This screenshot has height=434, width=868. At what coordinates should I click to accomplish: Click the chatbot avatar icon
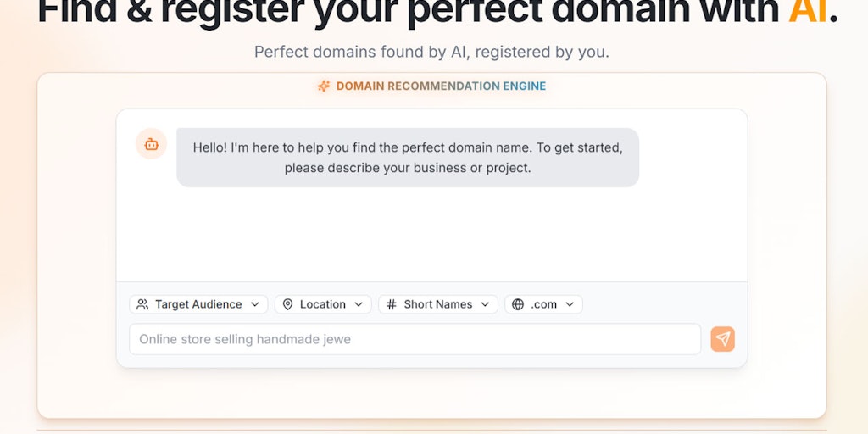pos(151,144)
